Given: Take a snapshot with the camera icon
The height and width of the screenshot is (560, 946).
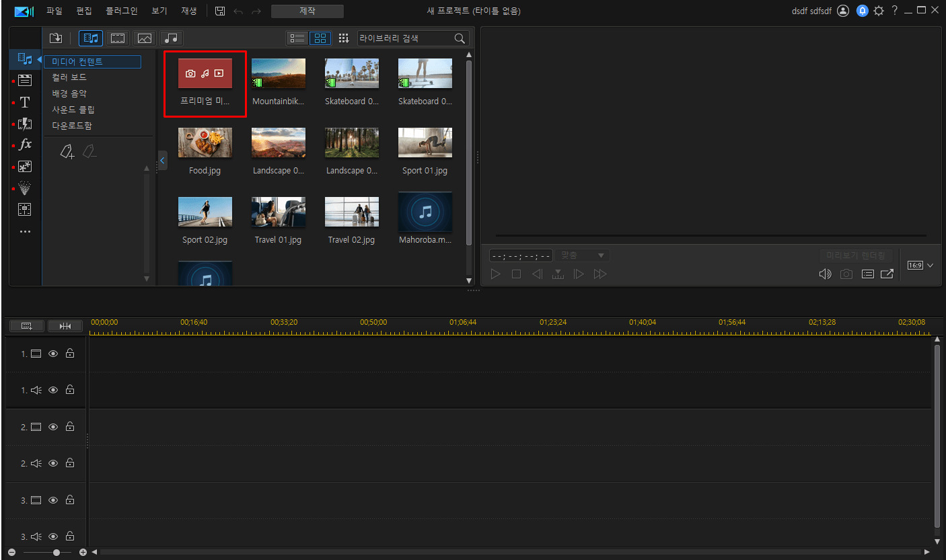Looking at the screenshot, I should [846, 274].
